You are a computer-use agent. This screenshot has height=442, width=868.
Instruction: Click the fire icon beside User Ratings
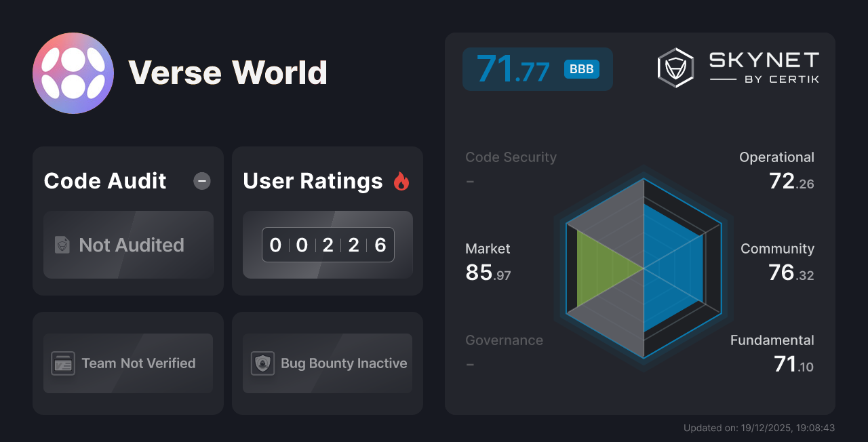pos(401,180)
